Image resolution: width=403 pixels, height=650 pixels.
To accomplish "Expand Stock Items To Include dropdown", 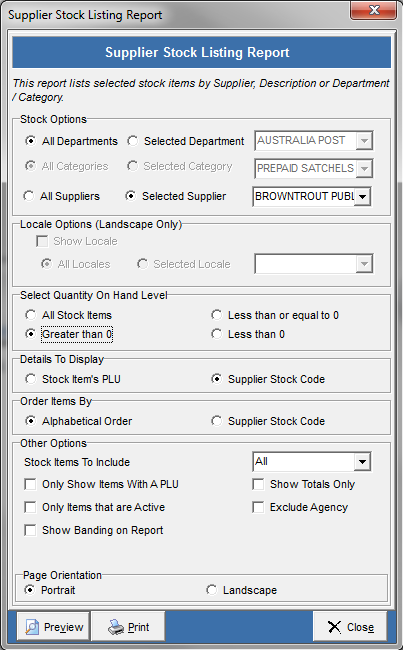I will click(x=362, y=461).
